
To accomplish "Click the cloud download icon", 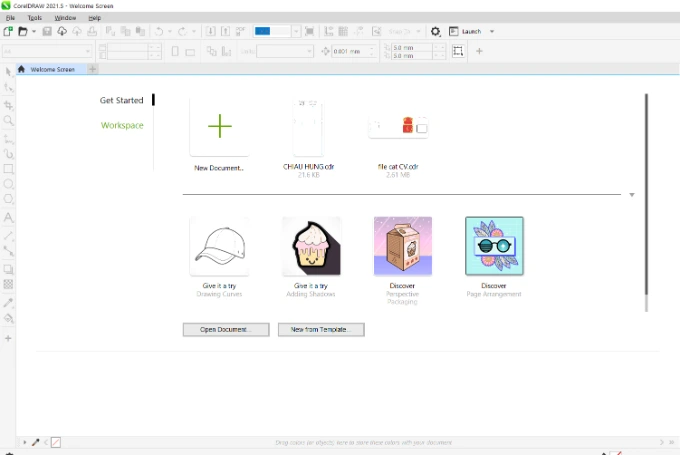I will pyautogui.click(x=62, y=31).
